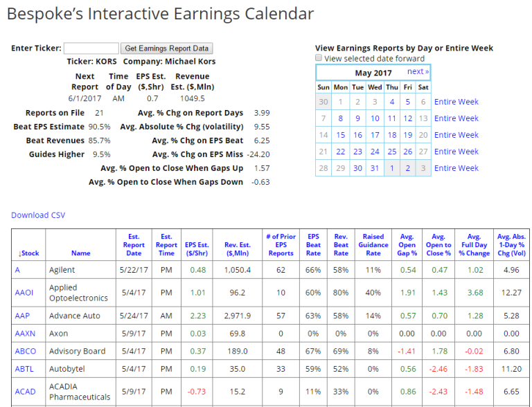Click the ACAD ticker link
This screenshot has width=532, height=407.
[25, 391]
